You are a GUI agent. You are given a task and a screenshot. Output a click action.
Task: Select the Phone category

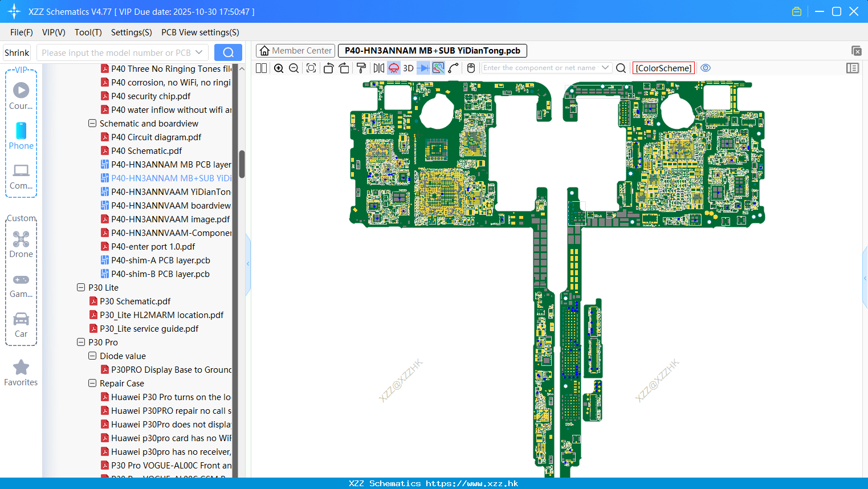(x=21, y=136)
